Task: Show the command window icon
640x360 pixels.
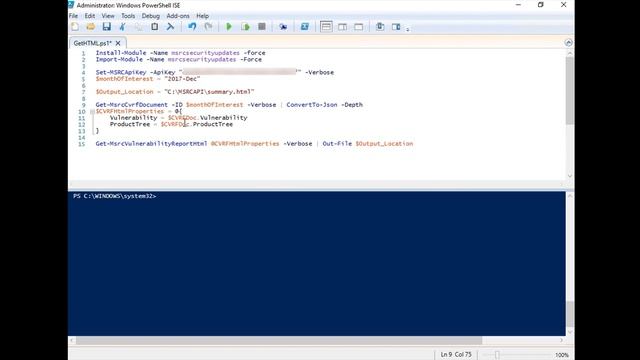Action: click(x=380, y=27)
